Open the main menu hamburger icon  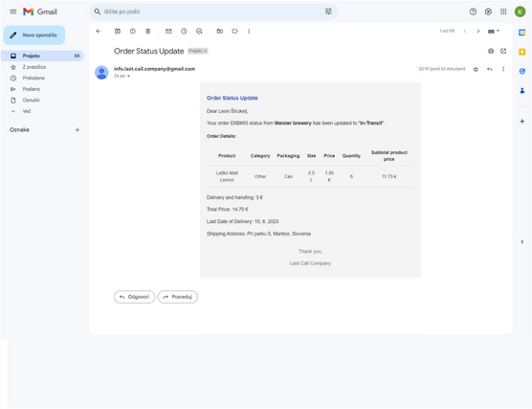[12, 11]
